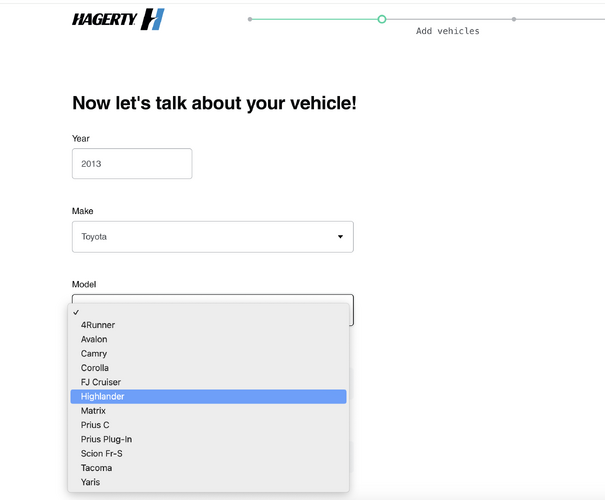Screen dimensions: 605x500
Task: Click the Year input field
Action: 132,164
